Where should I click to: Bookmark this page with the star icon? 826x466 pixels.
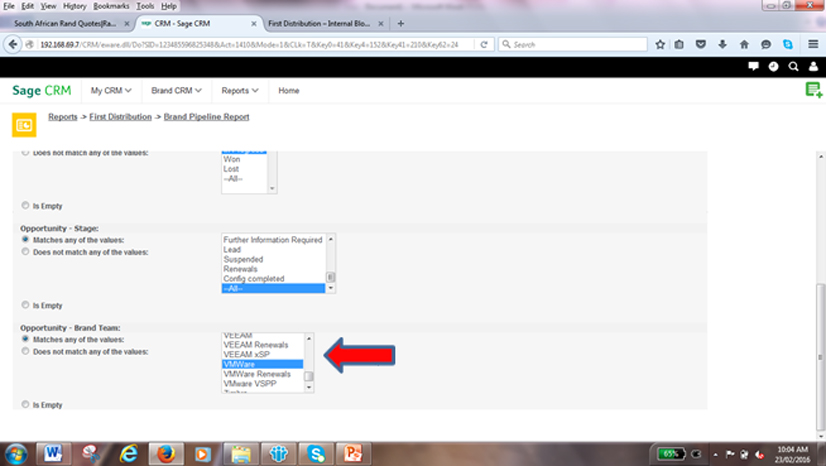click(x=660, y=45)
